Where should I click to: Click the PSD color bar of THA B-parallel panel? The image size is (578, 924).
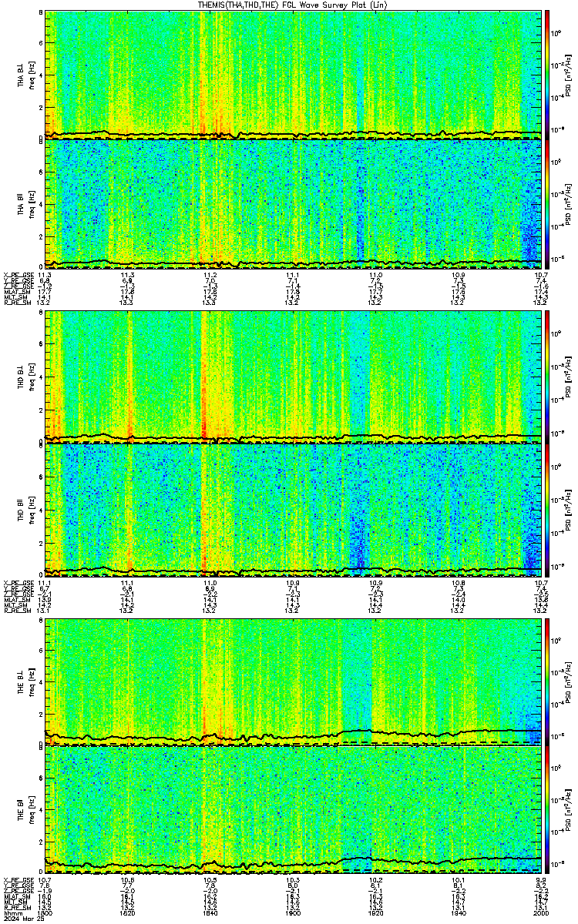click(x=546, y=203)
